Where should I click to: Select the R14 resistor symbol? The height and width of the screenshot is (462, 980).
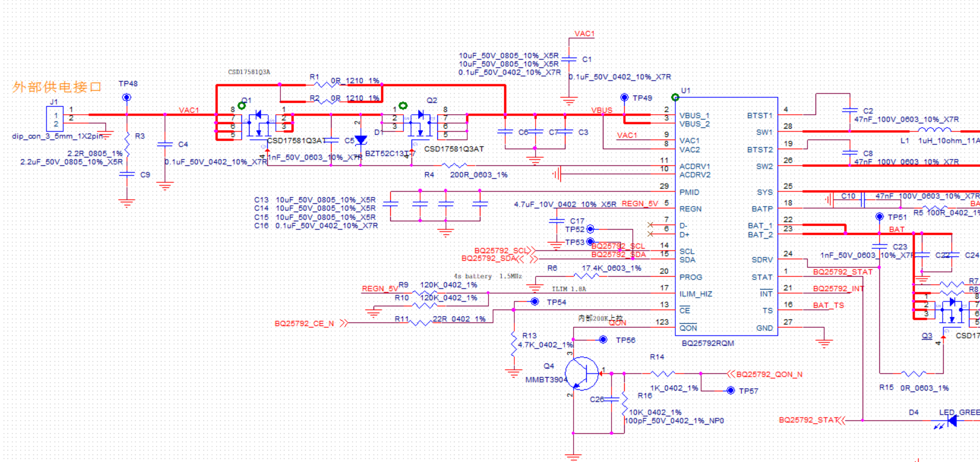point(662,374)
